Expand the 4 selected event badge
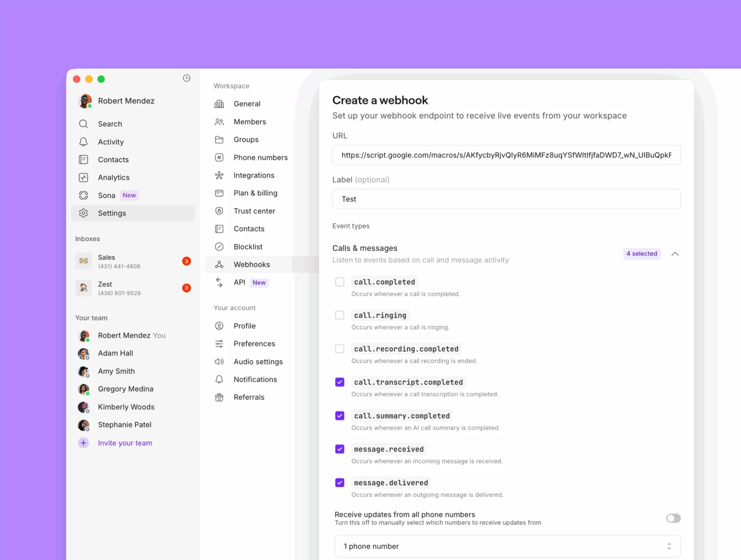The width and height of the screenshot is (741, 560). (x=641, y=253)
